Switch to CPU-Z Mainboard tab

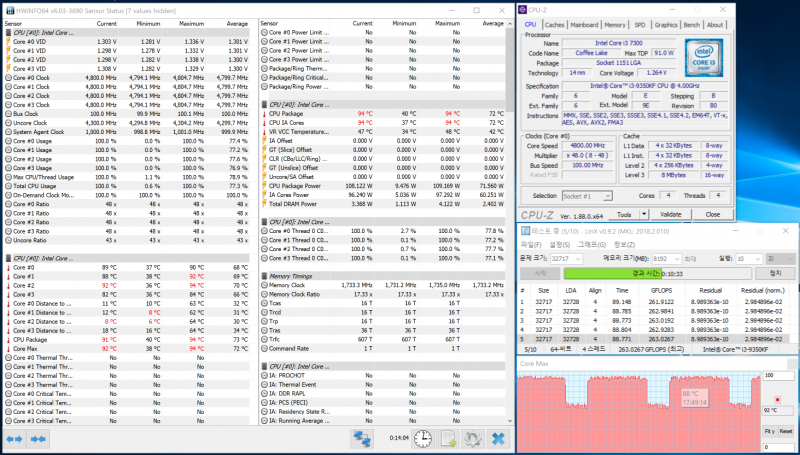click(584, 24)
